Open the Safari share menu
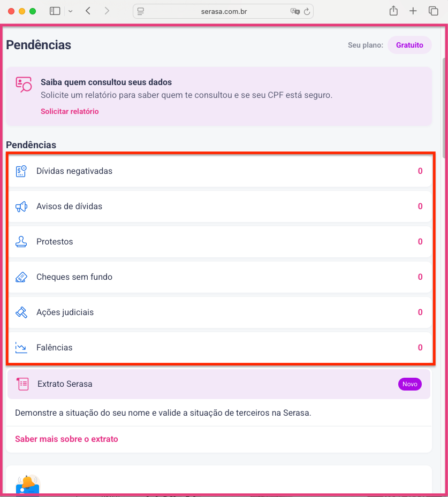The height and width of the screenshot is (497, 448). point(393,11)
